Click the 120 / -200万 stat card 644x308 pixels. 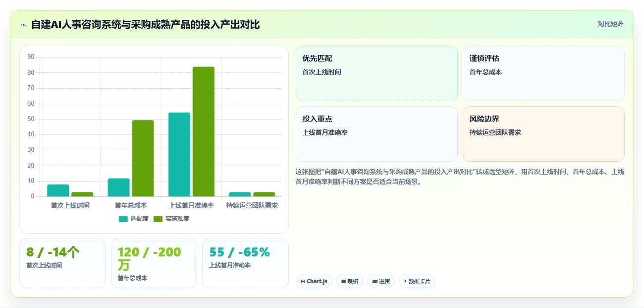[154, 263]
